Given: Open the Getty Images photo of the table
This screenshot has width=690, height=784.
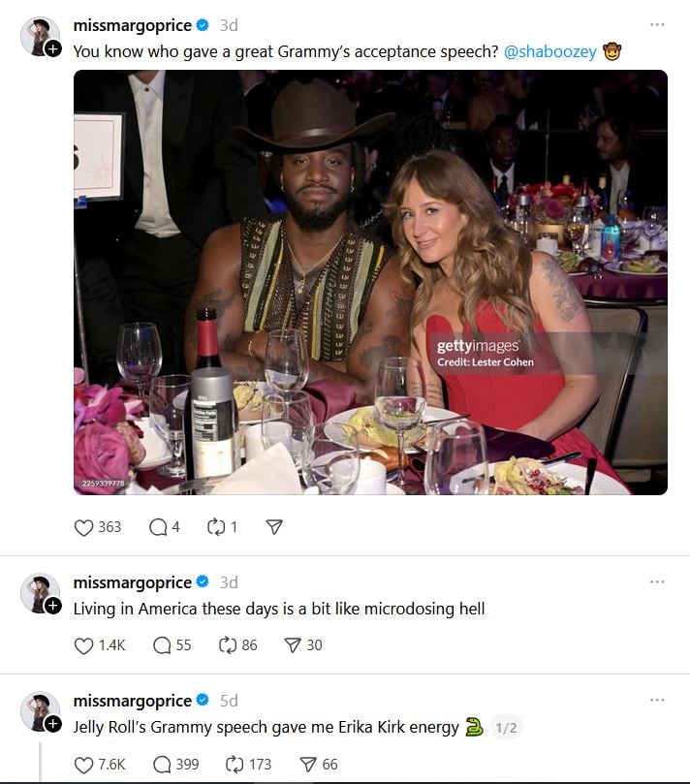Looking at the screenshot, I should coord(370,282).
